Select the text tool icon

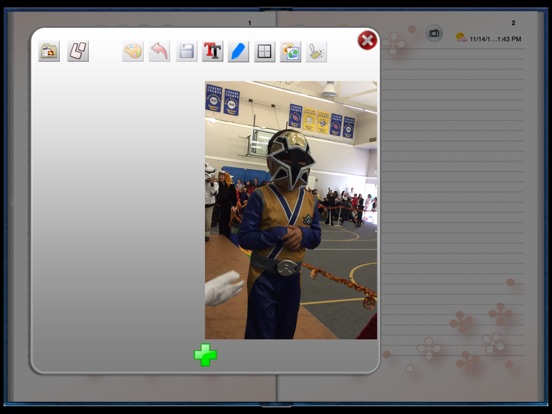click(x=213, y=51)
